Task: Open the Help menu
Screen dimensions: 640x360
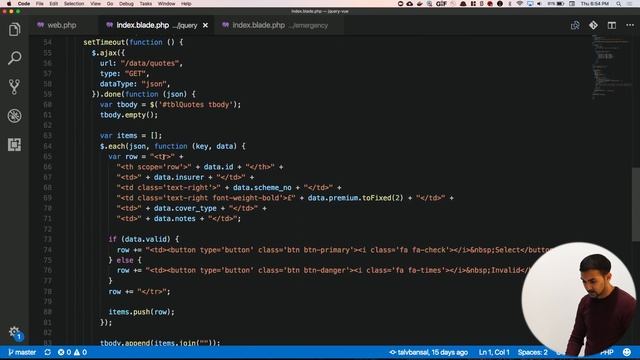Action: (x=186, y=4)
